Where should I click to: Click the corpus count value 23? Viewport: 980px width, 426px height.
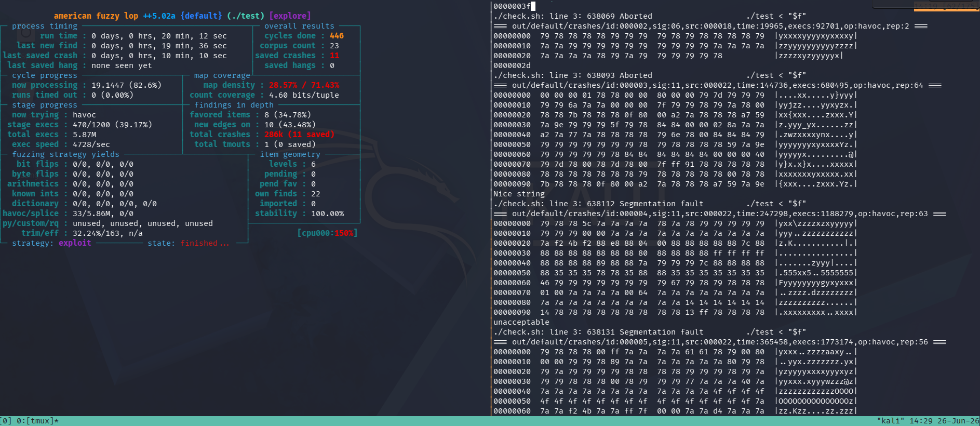[334, 46]
